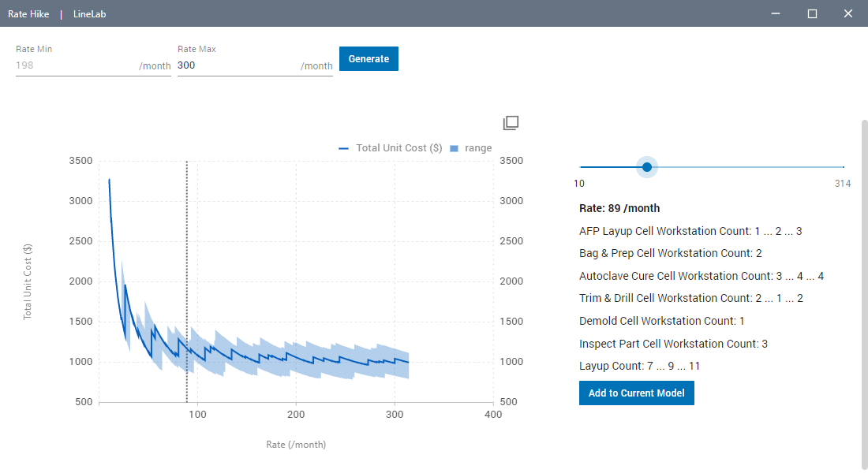This screenshot has width=868, height=473.
Task: Click the copy chart icon above the graph
Action: [511, 123]
